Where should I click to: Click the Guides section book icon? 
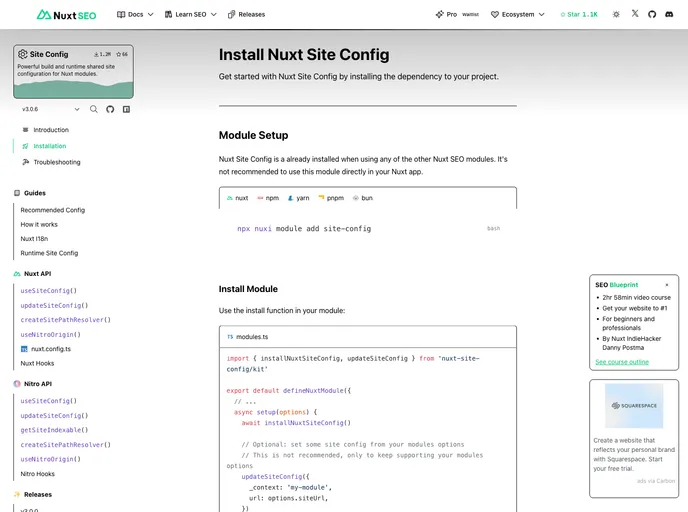[x=17, y=193]
